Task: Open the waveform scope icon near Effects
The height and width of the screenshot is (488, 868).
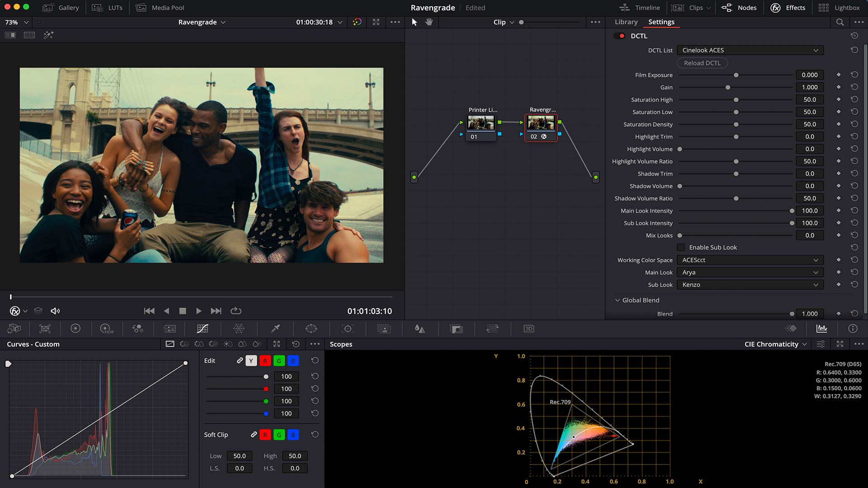Action: 822,328
